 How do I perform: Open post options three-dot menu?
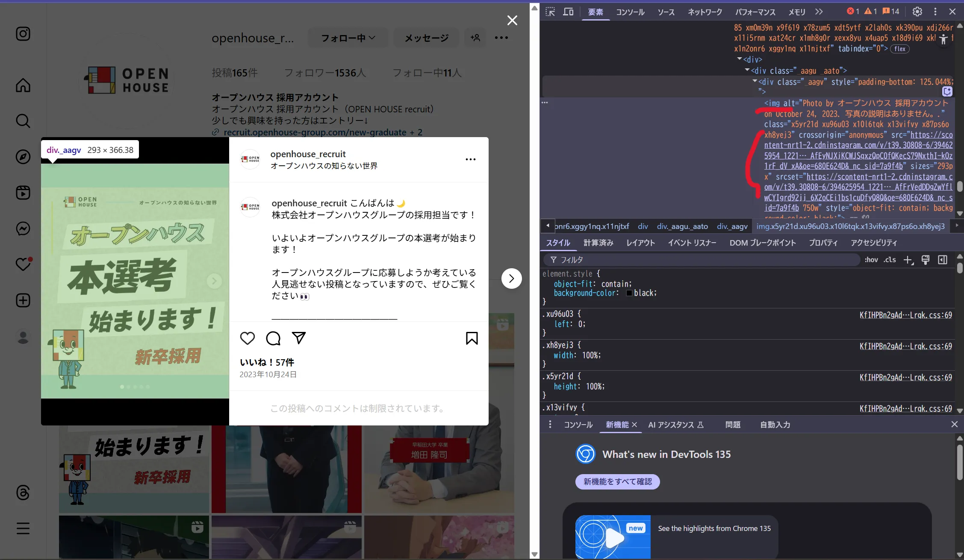click(x=471, y=159)
